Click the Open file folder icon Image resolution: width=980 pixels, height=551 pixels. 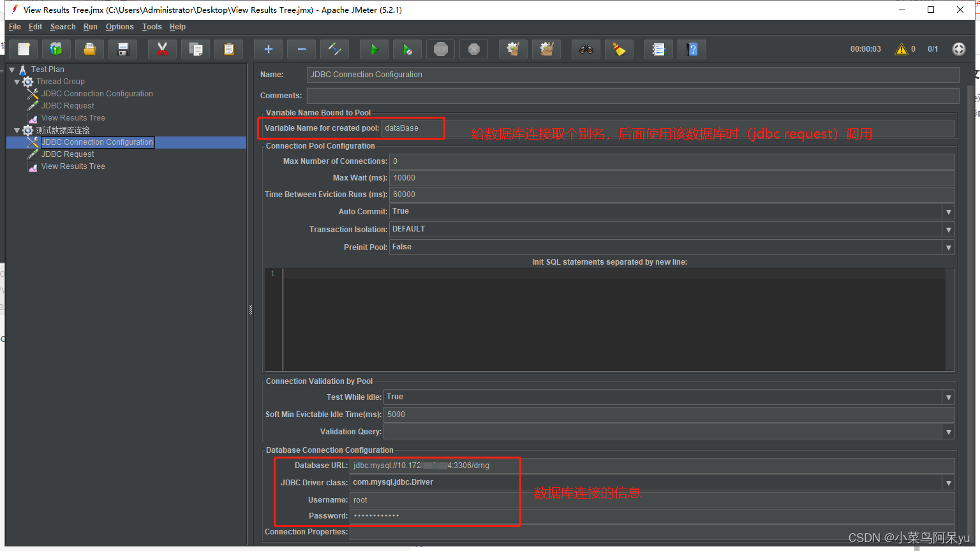(90, 49)
